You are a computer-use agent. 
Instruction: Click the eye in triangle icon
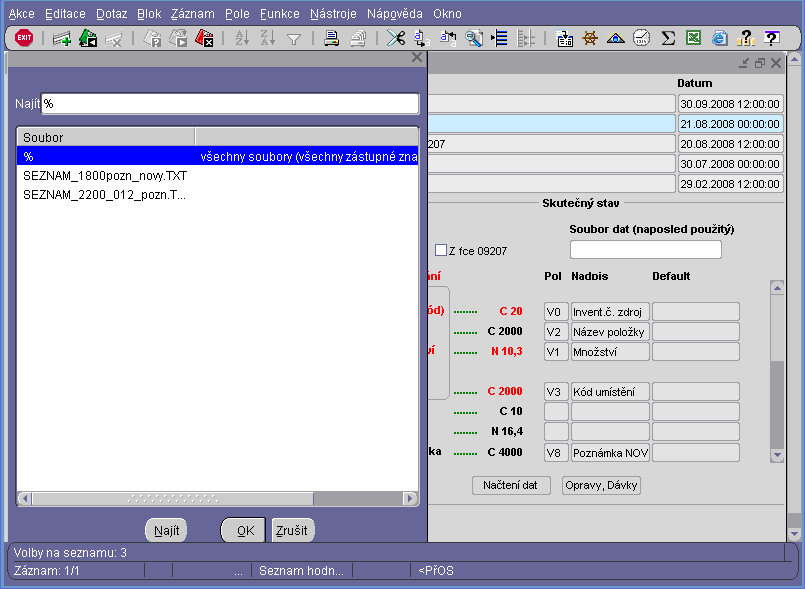coord(616,39)
